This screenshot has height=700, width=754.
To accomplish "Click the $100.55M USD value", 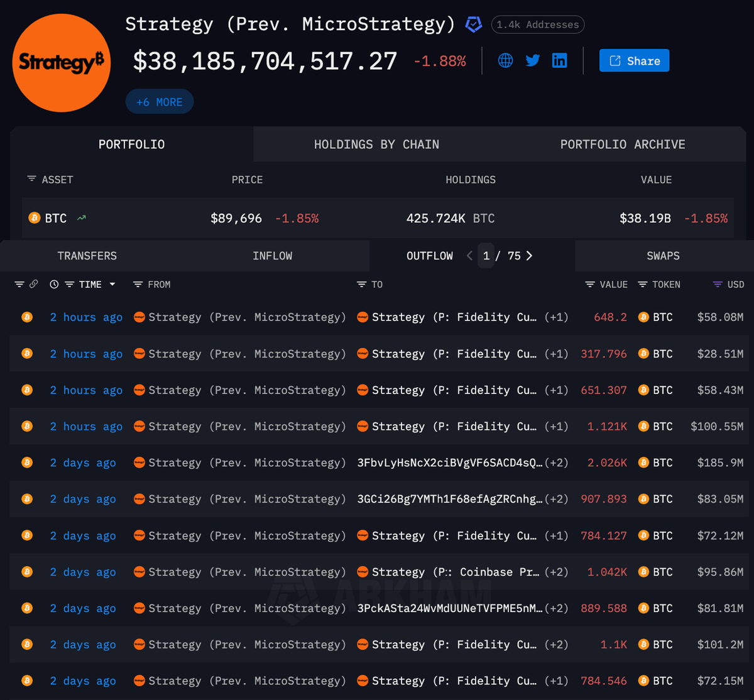I will pos(717,427).
